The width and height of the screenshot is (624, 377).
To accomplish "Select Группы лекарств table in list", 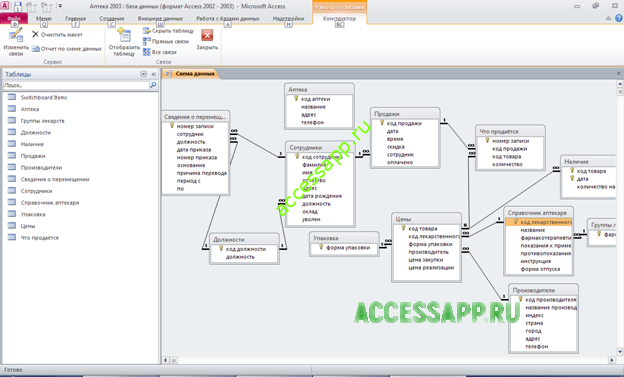I will pos(42,121).
